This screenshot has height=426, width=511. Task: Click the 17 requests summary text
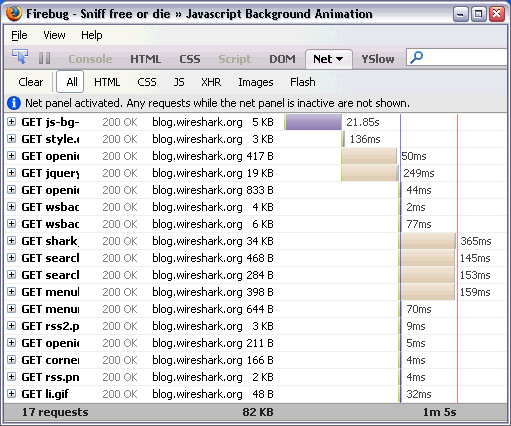[55, 412]
